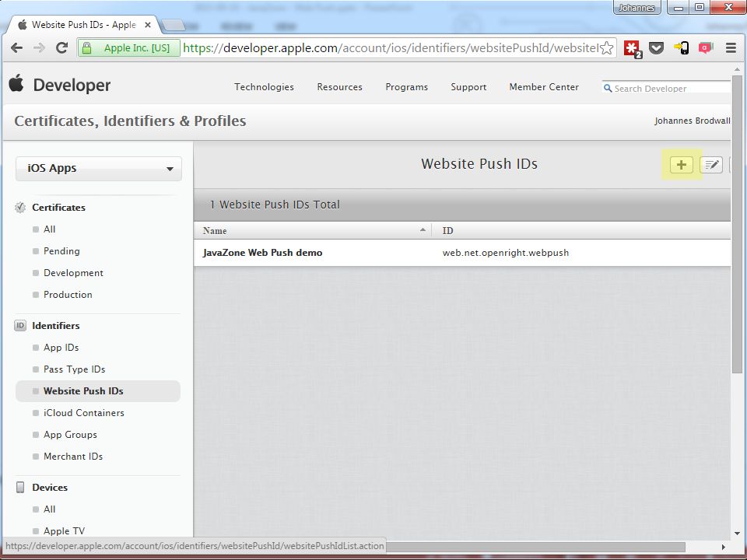The height and width of the screenshot is (560, 747).
Task: Sort the list by Name column arrow
Action: pyautogui.click(x=423, y=230)
